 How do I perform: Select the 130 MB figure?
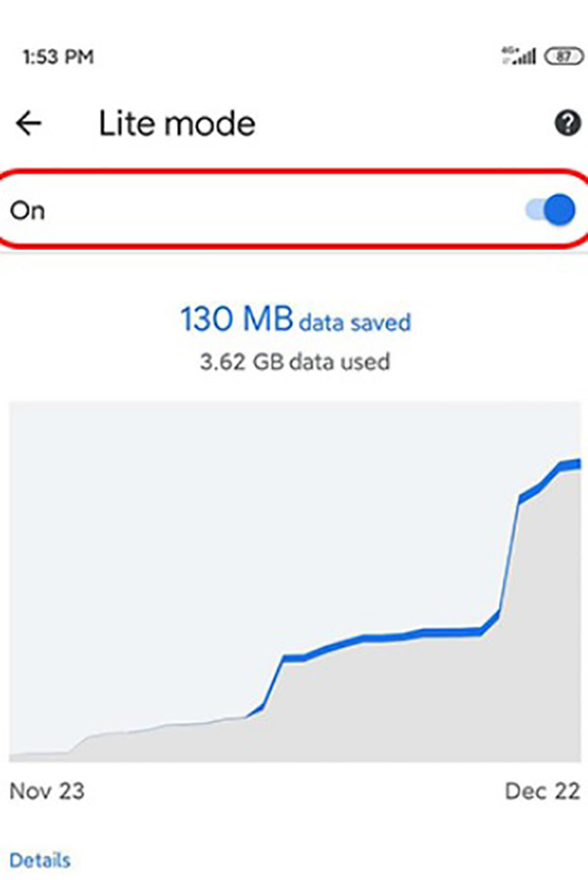coord(235,320)
